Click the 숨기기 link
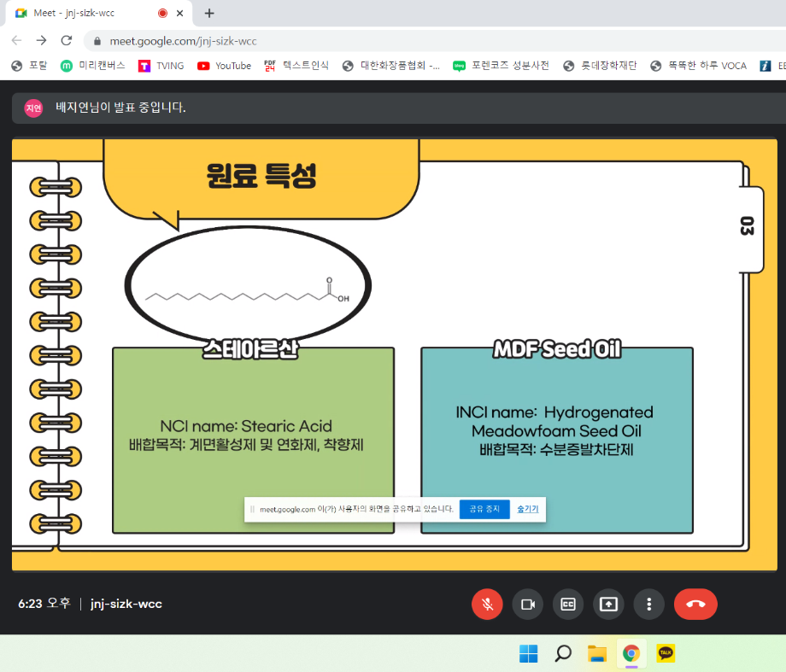Screen dimensions: 786x672 pyautogui.click(x=527, y=509)
